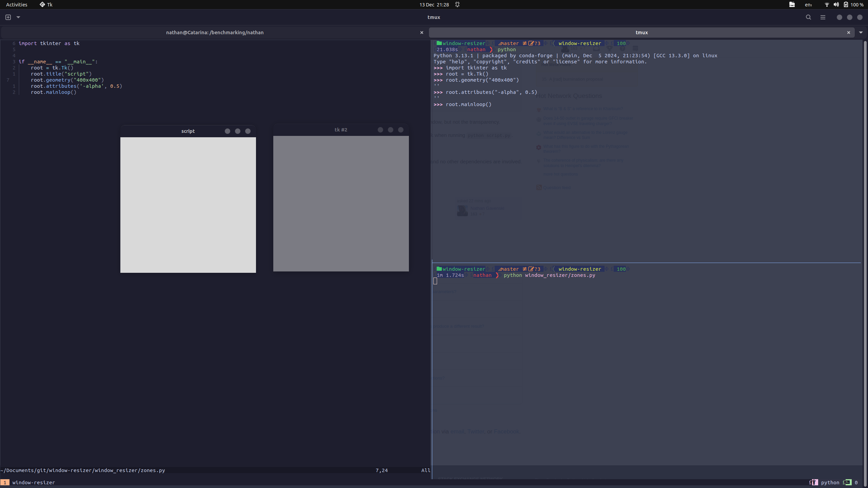Click the '7,24' cursor position
Image resolution: width=868 pixels, height=488 pixels.
[x=381, y=470]
